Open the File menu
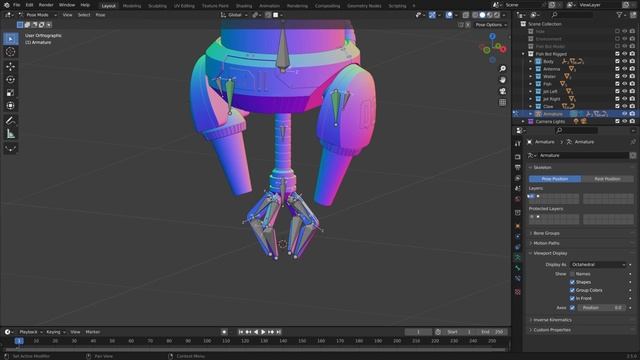Viewport: 640px width, 360px height. 16,5
